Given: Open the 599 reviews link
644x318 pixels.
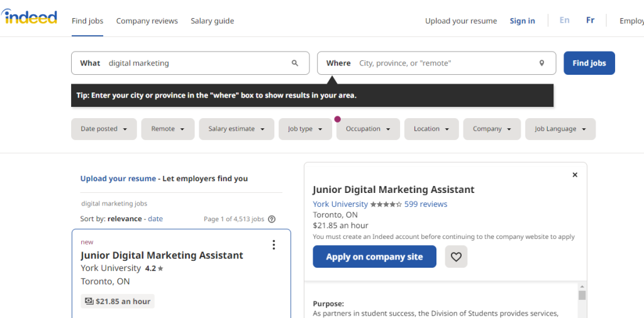Looking at the screenshot, I should pyautogui.click(x=426, y=204).
